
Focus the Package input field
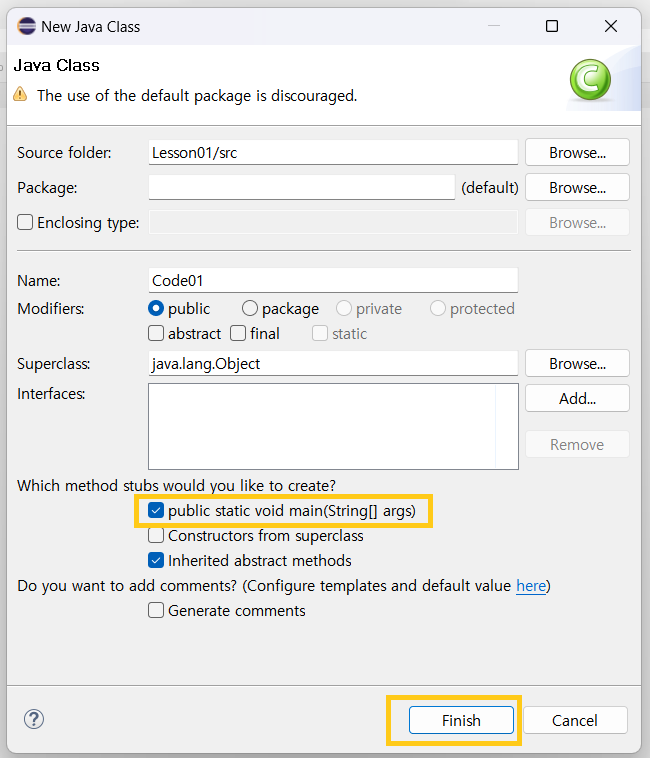pyautogui.click(x=301, y=188)
